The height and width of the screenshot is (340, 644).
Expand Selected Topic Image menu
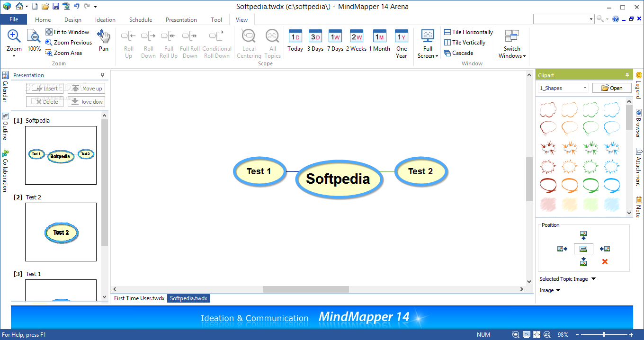(593, 279)
